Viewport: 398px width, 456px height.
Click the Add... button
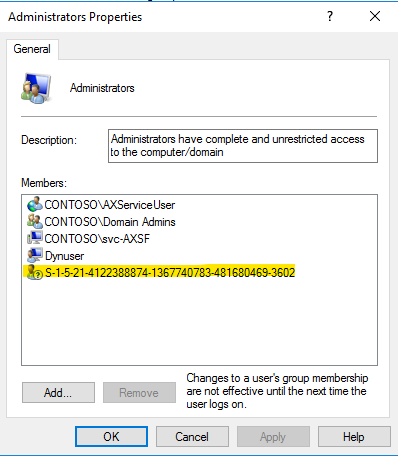[x=58, y=393]
